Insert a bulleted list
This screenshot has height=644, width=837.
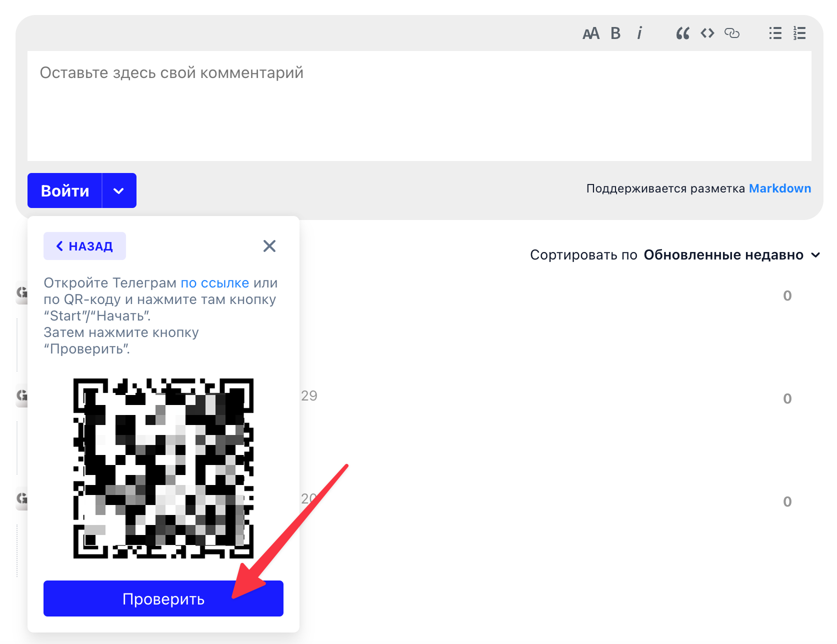775,33
